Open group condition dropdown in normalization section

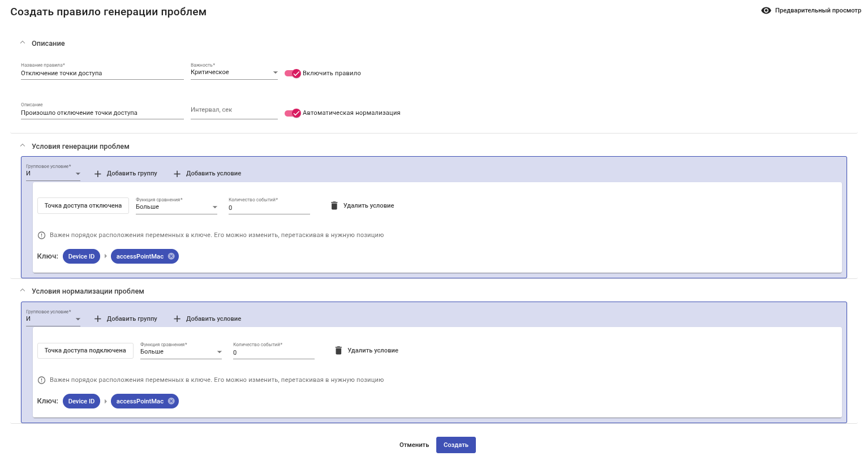[x=53, y=319]
